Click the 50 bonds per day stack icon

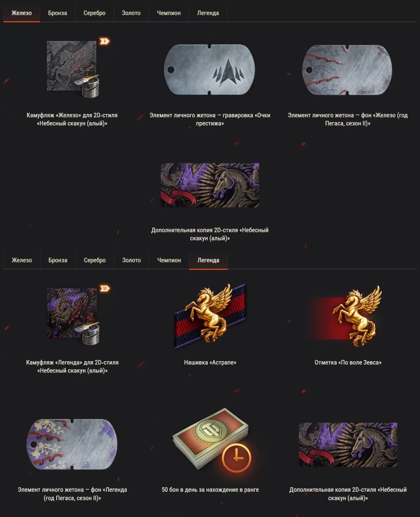click(213, 440)
